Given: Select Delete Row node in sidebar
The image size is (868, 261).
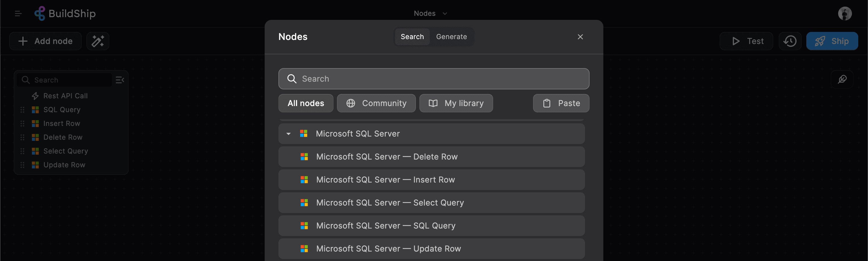Looking at the screenshot, I should pyautogui.click(x=63, y=137).
